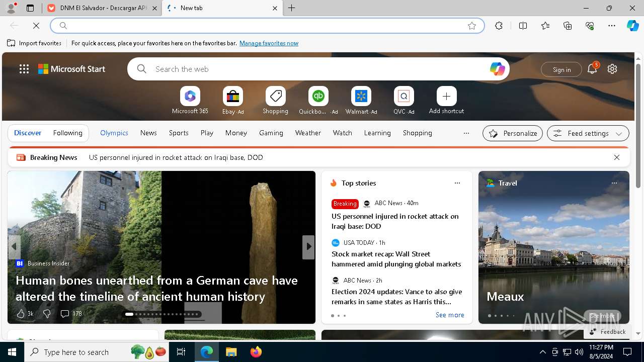Go to previous carousel slide arrow

pos(14,246)
